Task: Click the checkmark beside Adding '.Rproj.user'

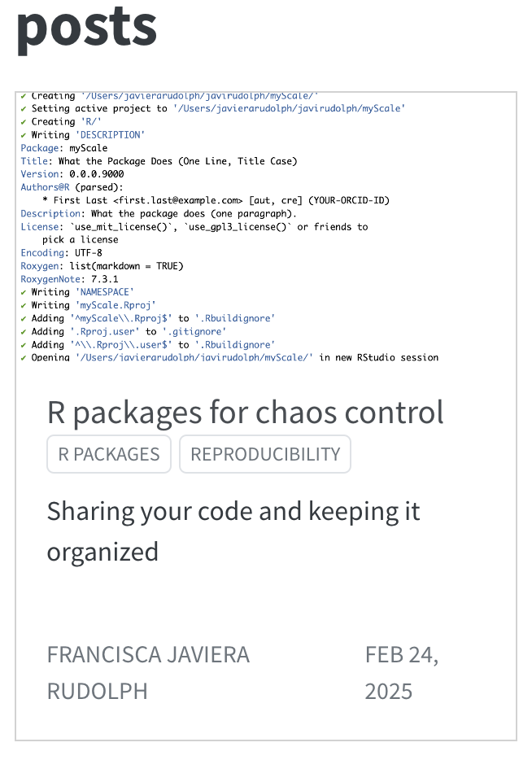Action: pyautogui.click(x=24, y=331)
